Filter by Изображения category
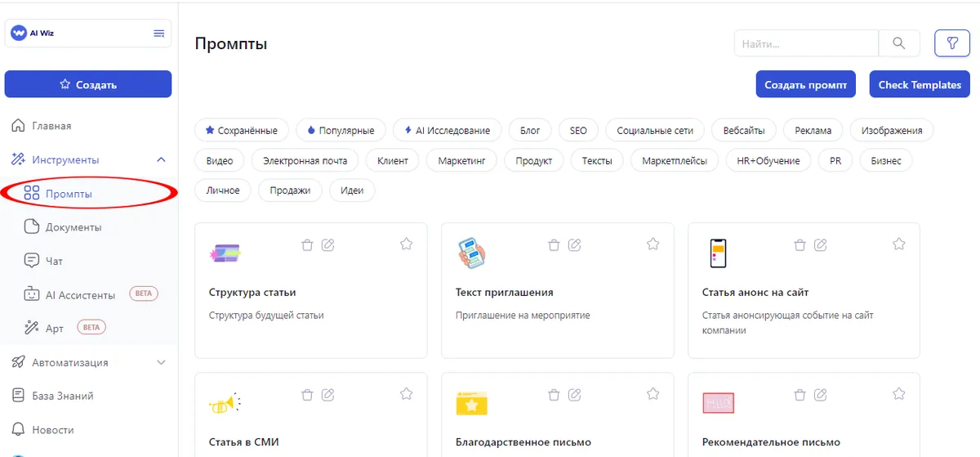The width and height of the screenshot is (980, 457). (x=892, y=130)
